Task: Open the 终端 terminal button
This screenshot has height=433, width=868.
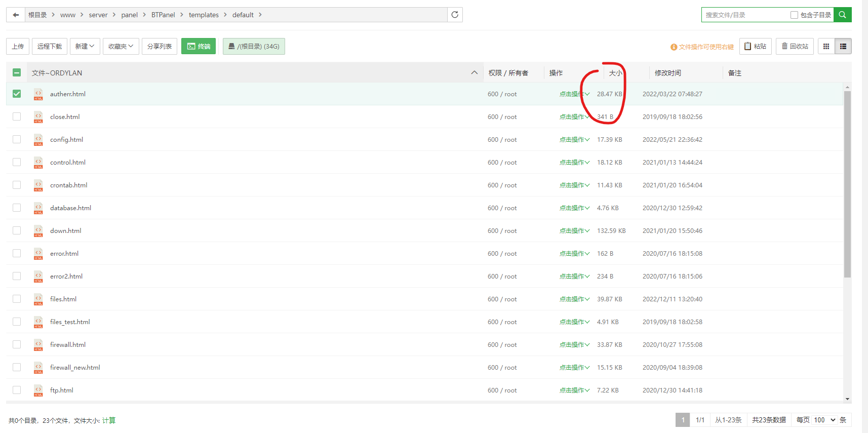Action: (199, 46)
